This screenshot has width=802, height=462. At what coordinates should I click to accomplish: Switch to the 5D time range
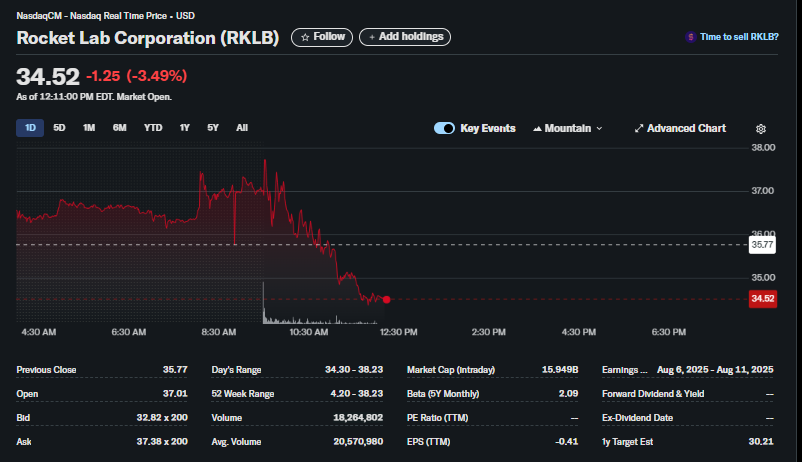click(x=59, y=128)
